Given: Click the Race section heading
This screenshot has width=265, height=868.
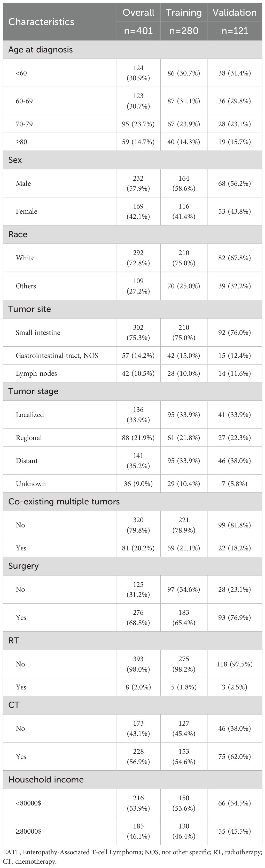Looking at the screenshot, I should (18, 234).
